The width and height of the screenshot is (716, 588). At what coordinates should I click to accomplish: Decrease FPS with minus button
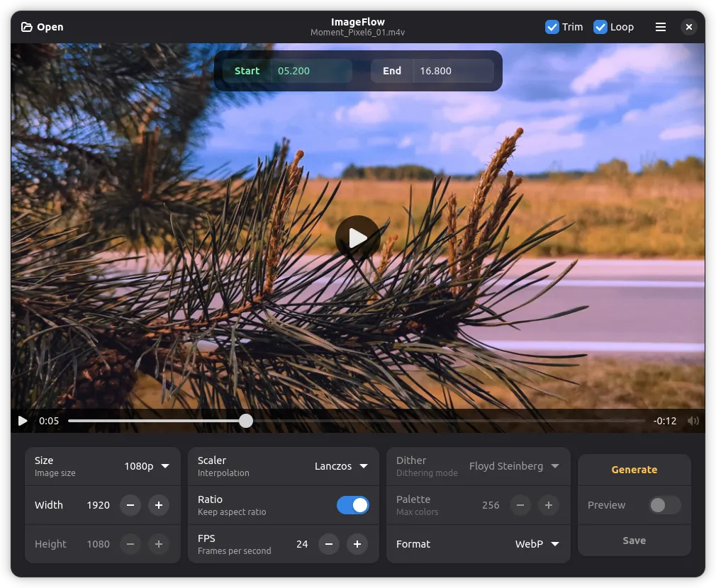[x=329, y=544]
